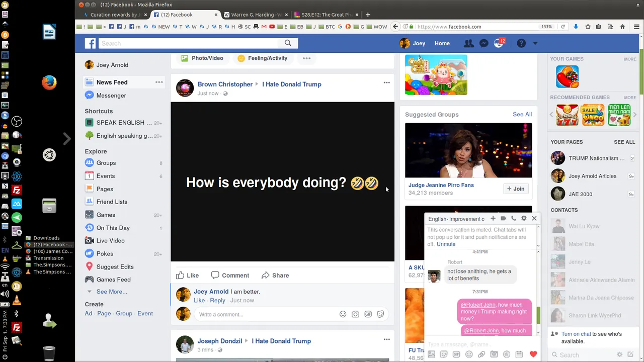644x362 pixels.
Task: Click the Facebook logo in header
Action: coord(90,43)
